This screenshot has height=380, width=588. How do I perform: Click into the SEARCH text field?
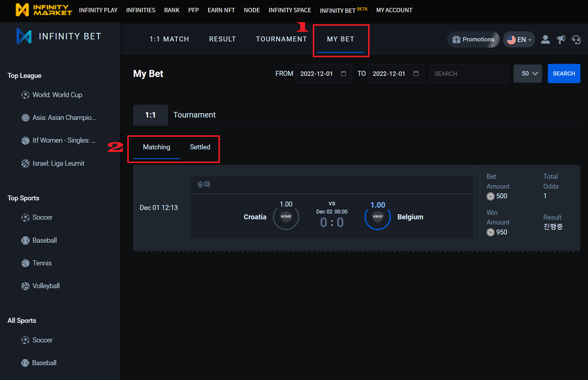click(469, 74)
